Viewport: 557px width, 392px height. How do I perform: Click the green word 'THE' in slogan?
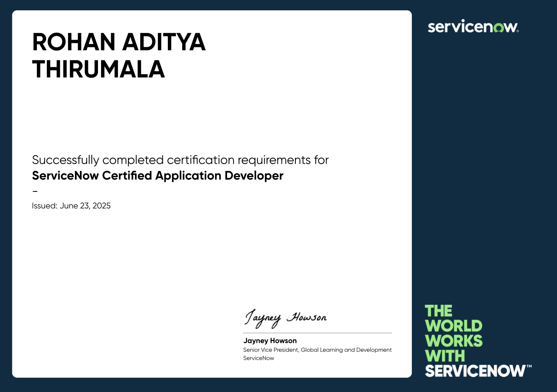(x=438, y=311)
